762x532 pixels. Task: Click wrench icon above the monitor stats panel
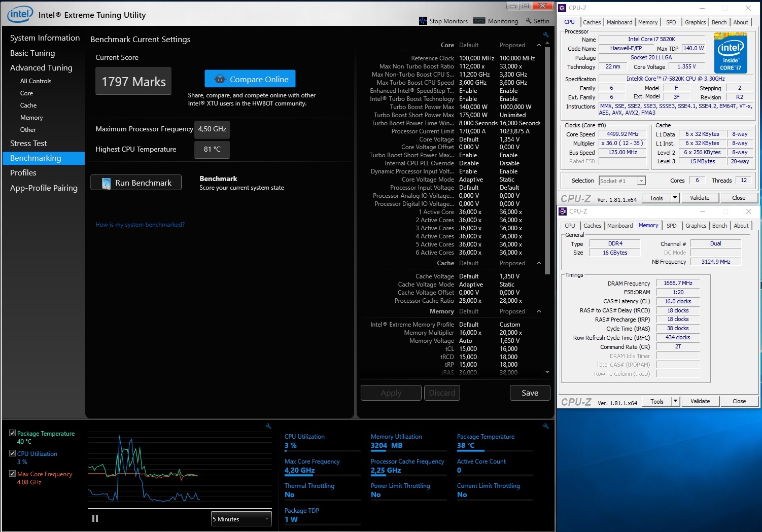pos(546,426)
